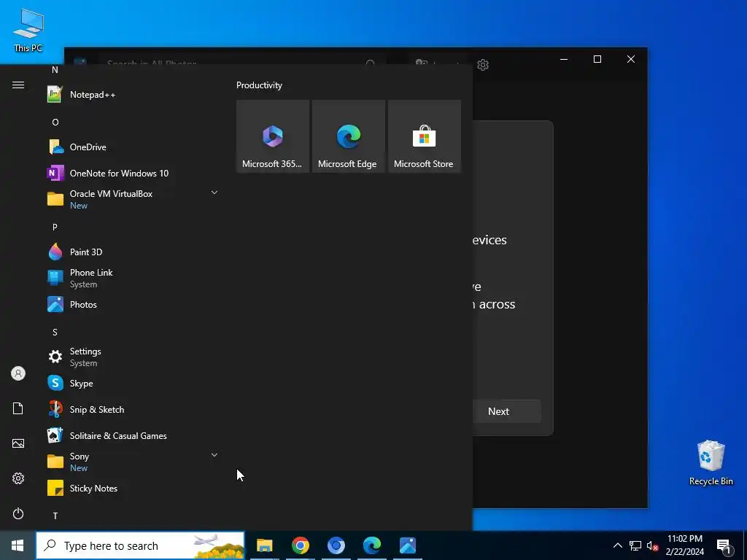The width and height of the screenshot is (747, 560).
Task: Jump to letter N section header
Action: coord(55,70)
